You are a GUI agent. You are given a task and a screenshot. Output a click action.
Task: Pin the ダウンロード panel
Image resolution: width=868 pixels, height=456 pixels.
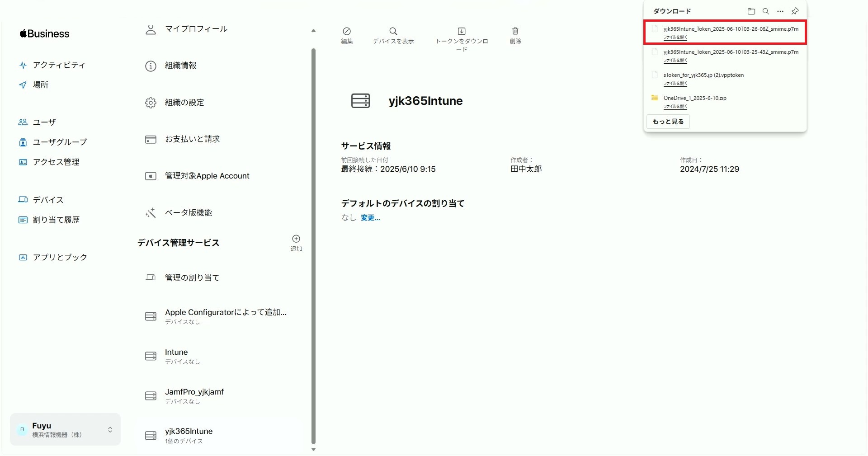click(x=795, y=11)
